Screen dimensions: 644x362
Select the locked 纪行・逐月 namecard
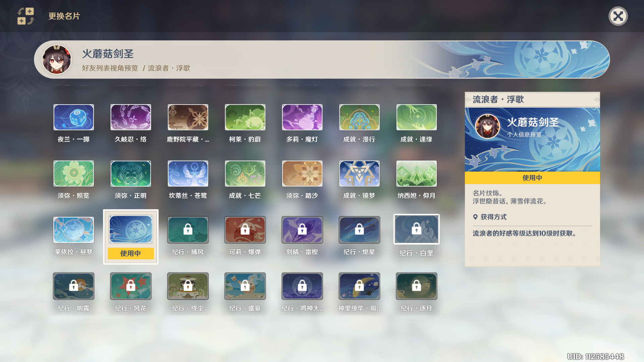pyautogui.click(x=417, y=286)
